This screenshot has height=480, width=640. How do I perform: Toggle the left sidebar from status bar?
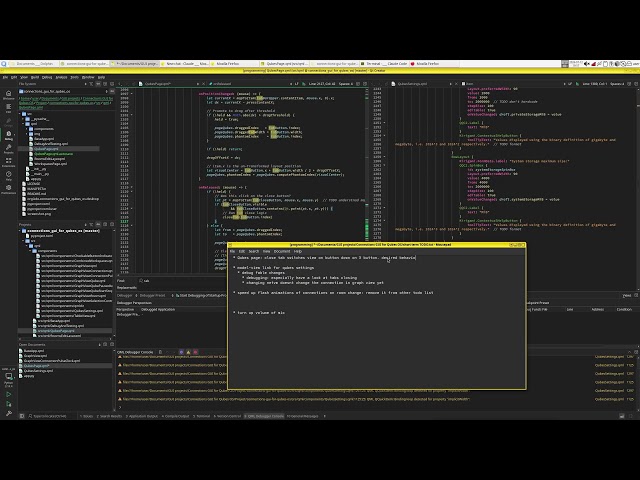point(22,416)
